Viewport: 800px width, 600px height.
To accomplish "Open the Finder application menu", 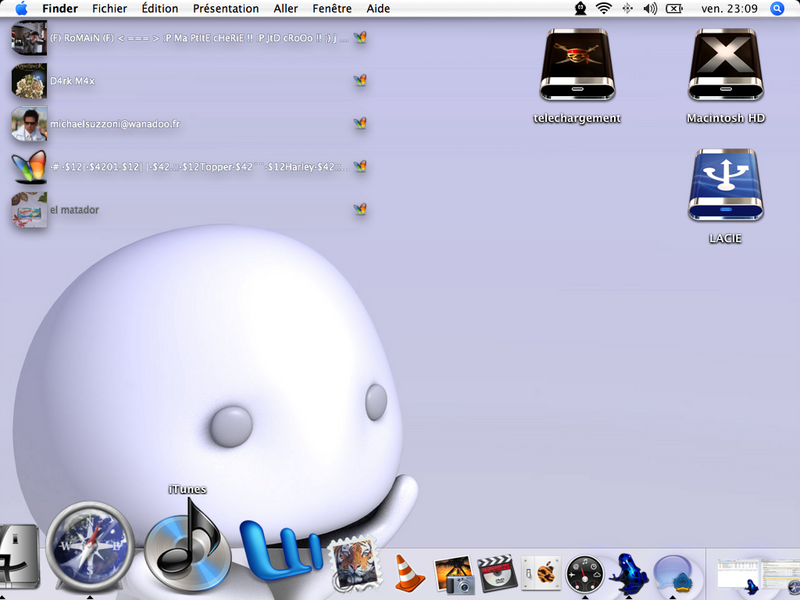I will click(60, 9).
